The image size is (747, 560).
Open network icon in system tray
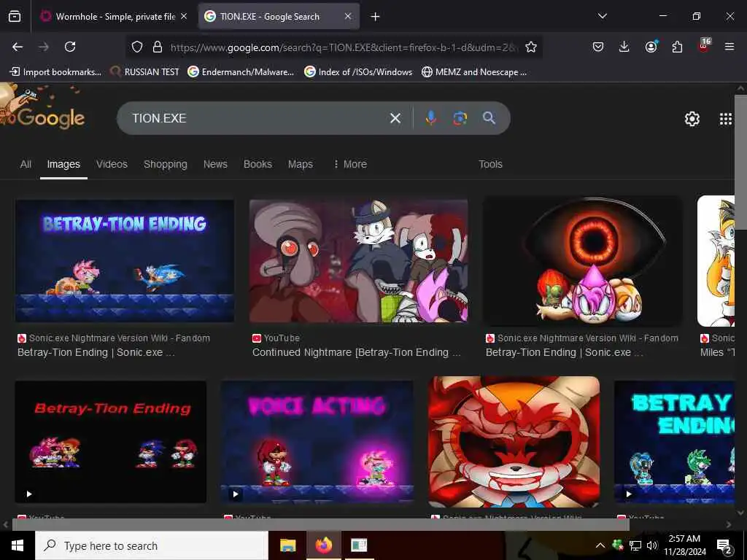[x=635, y=545]
